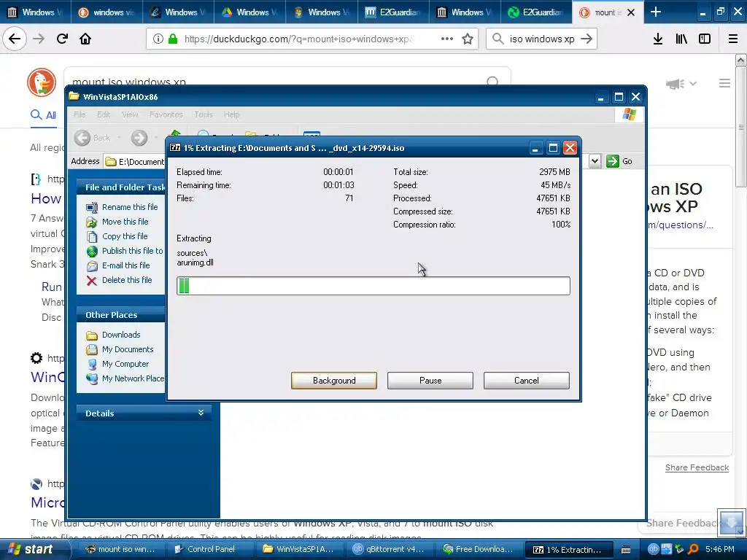Expand the Details panel
Image resolution: width=747 pixels, height=560 pixels.
(x=201, y=413)
